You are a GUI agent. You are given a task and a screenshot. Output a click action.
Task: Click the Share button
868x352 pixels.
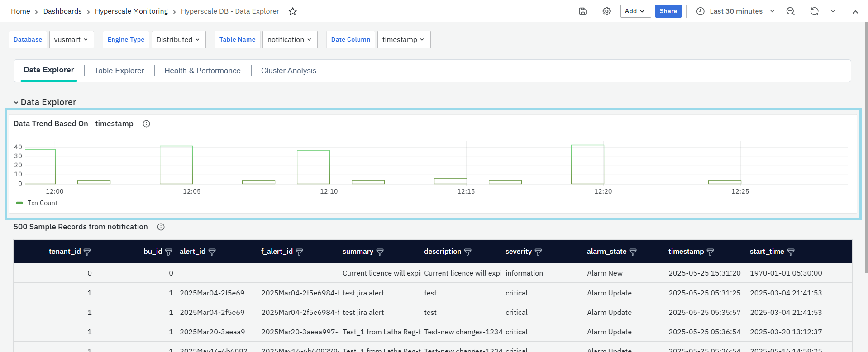(x=668, y=11)
